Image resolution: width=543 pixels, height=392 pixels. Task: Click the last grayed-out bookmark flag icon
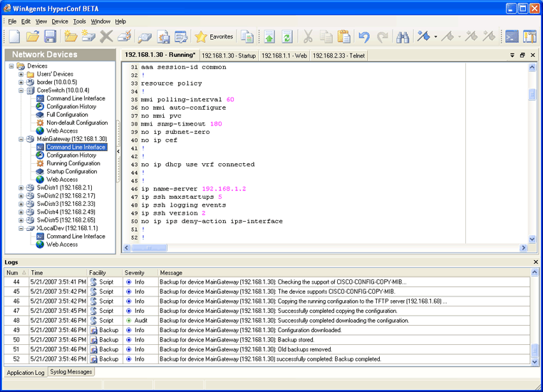[x=489, y=36]
